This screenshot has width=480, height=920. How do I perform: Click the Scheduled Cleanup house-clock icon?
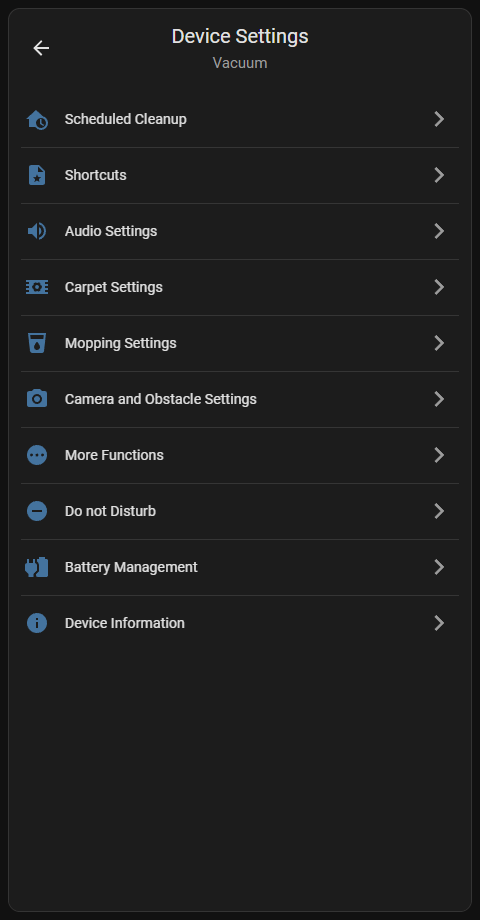(x=37, y=120)
